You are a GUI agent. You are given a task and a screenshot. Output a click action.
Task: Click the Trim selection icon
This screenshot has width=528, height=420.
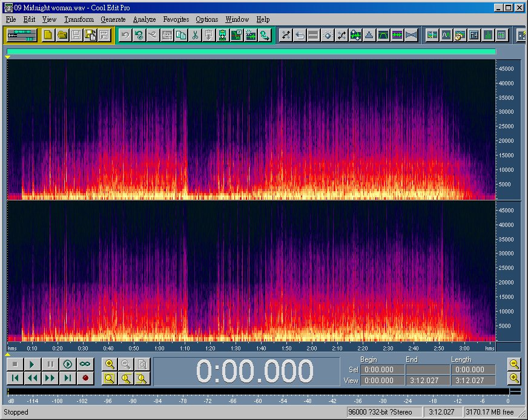(x=167, y=35)
